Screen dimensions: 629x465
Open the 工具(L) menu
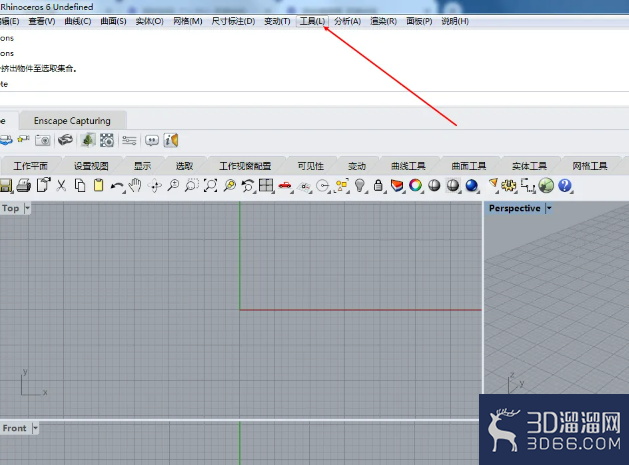pyautogui.click(x=312, y=21)
